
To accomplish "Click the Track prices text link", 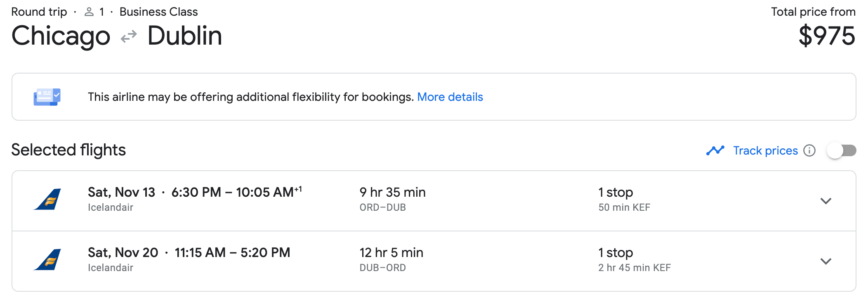I will pyautogui.click(x=765, y=150).
